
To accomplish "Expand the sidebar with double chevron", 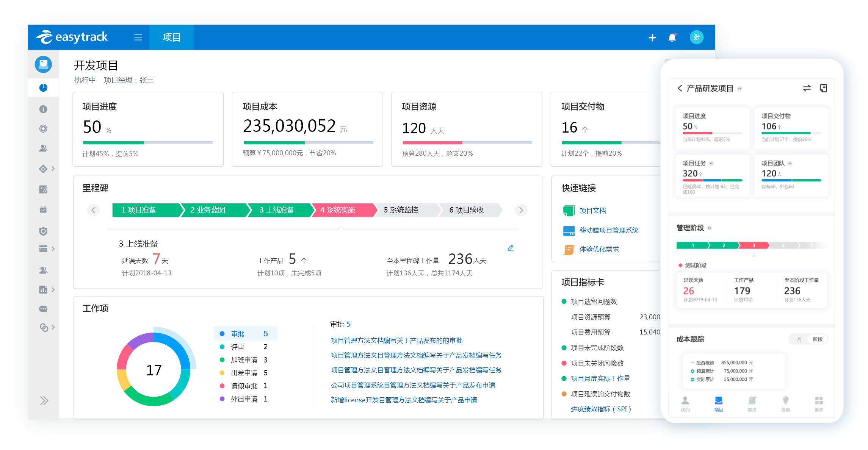I will (44, 401).
